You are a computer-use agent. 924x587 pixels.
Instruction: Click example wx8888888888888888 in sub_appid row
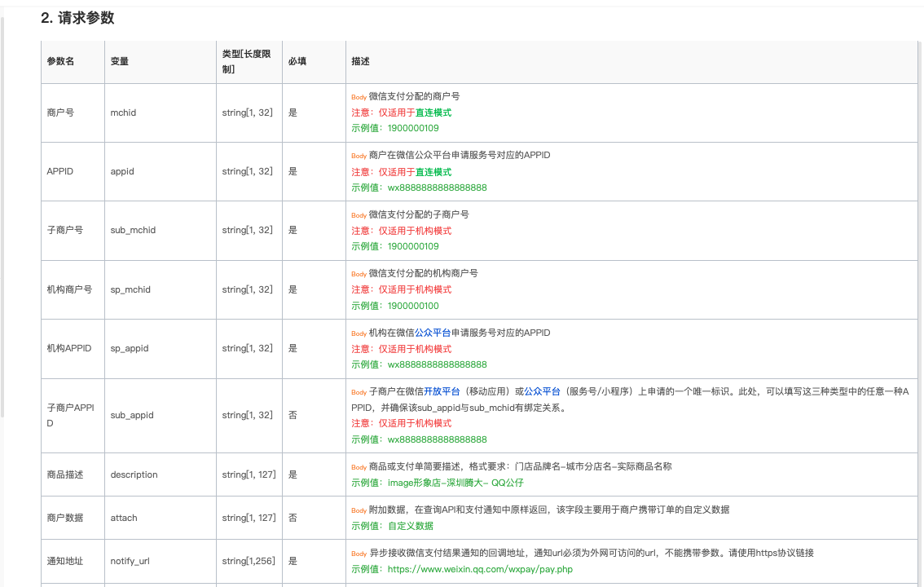(x=437, y=439)
